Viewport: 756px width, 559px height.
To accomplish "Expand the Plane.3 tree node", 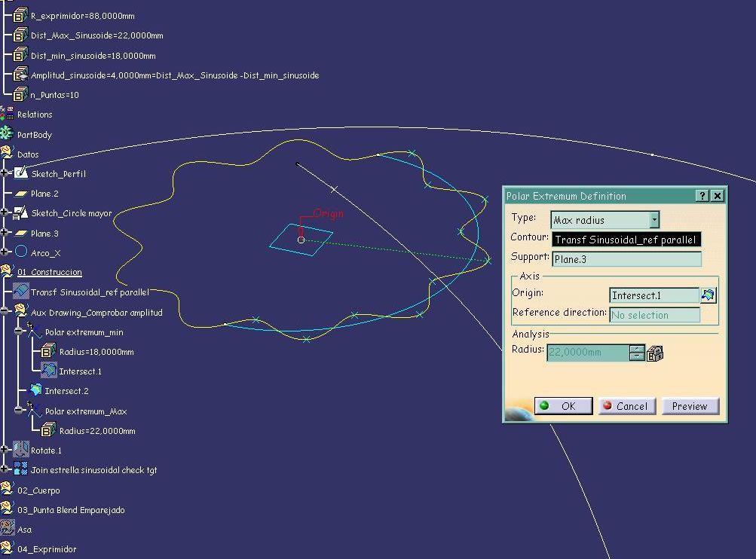I will [5, 232].
